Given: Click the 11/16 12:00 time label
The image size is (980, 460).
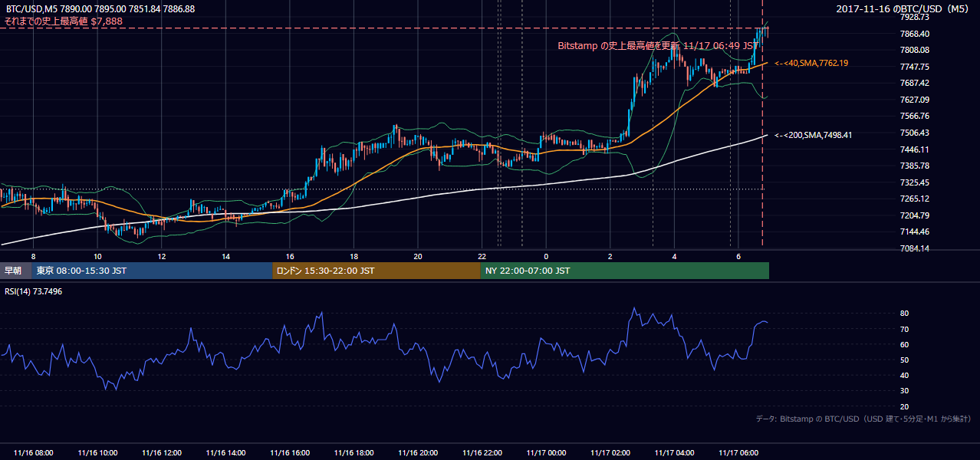Looking at the screenshot, I should tap(162, 452).
